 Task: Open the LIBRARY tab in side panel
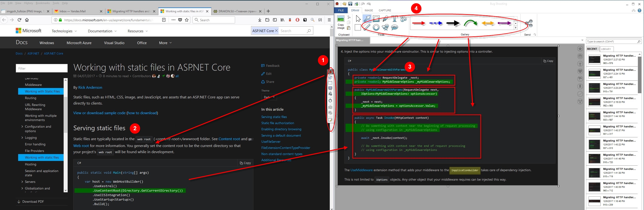click(606, 49)
